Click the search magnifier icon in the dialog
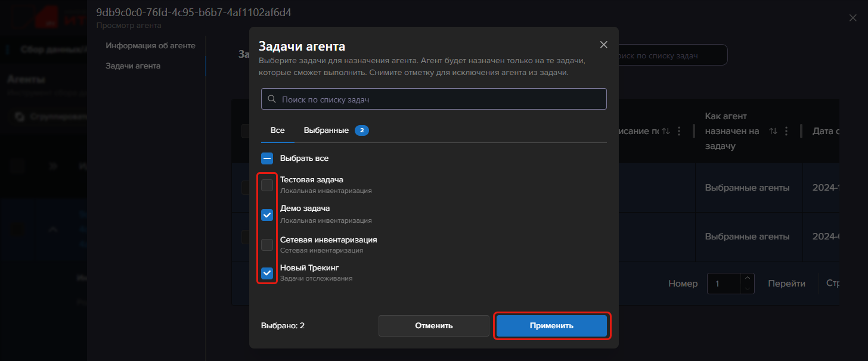This screenshot has width=868, height=361. 272,99
